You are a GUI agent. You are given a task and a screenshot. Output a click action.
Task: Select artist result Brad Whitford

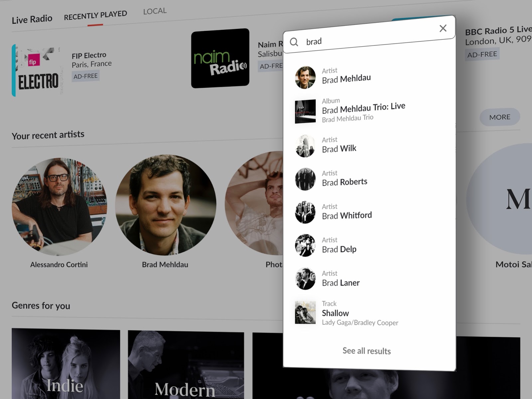(x=369, y=212)
